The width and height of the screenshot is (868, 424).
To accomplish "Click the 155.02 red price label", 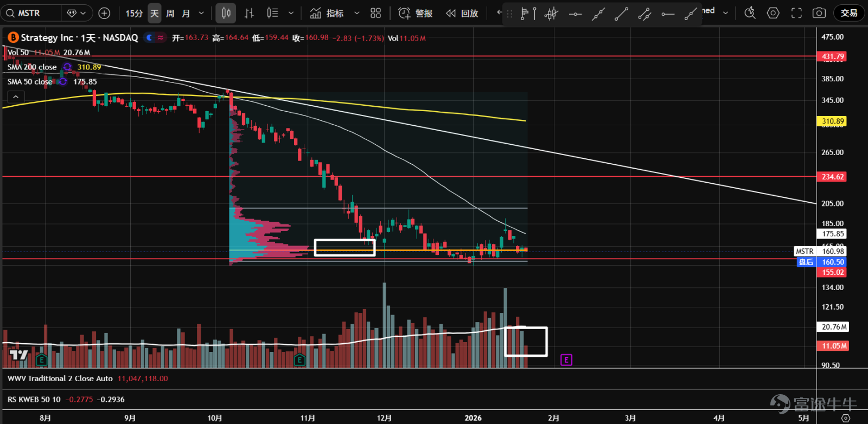I will pyautogui.click(x=832, y=272).
